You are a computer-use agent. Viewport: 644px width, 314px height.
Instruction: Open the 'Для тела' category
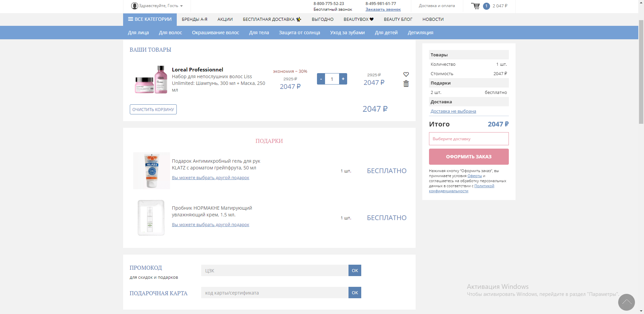(x=259, y=33)
